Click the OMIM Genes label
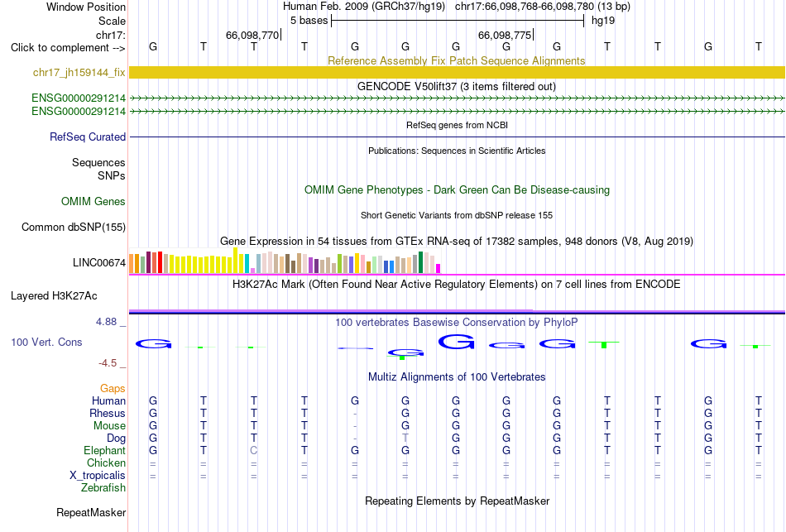This screenshot has height=532, width=786. pyautogui.click(x=93, y=202)
